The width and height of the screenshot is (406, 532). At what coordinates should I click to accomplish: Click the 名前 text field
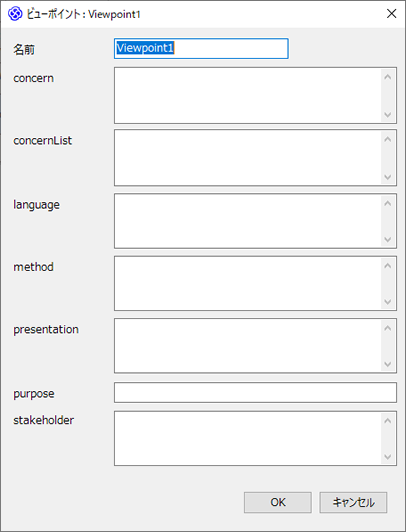(201, 48)
